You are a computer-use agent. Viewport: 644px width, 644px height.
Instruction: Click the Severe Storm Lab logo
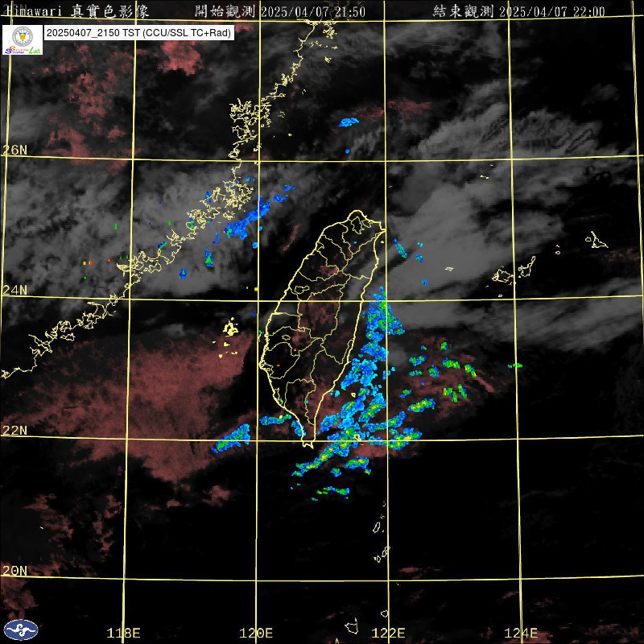tap(23, 40)
